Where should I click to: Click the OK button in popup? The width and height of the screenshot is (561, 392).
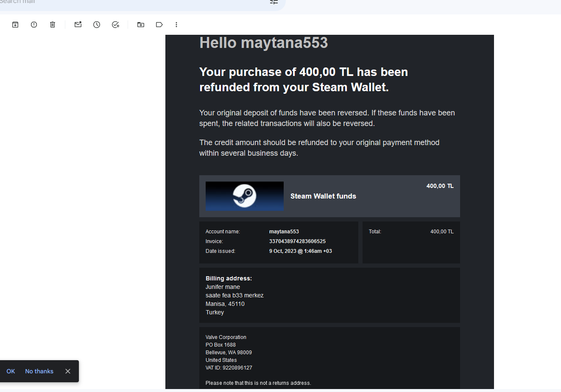click(x=11, y=371)
